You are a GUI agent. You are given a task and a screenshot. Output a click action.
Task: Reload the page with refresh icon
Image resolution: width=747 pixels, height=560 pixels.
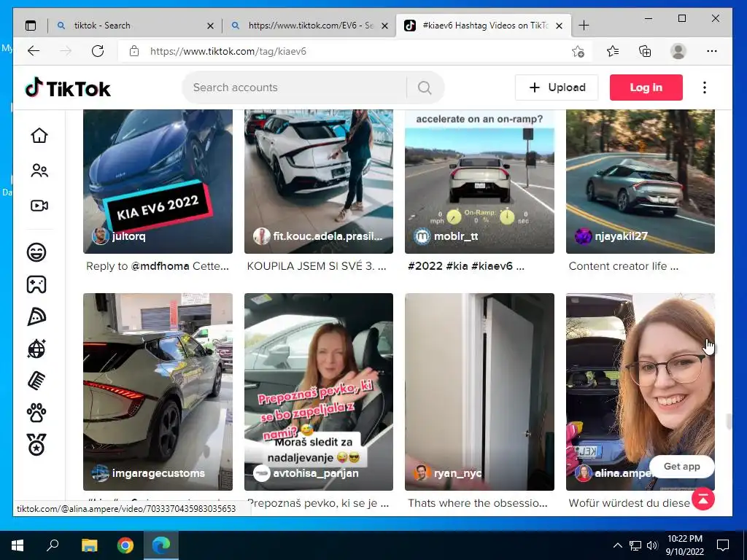click(98, 51)
